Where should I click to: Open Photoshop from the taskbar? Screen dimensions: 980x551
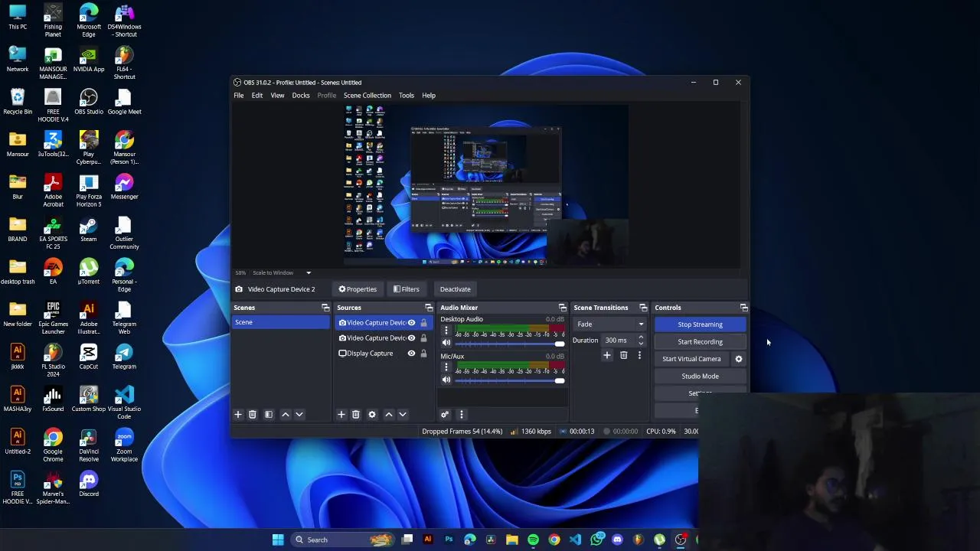tap(449, 540)
